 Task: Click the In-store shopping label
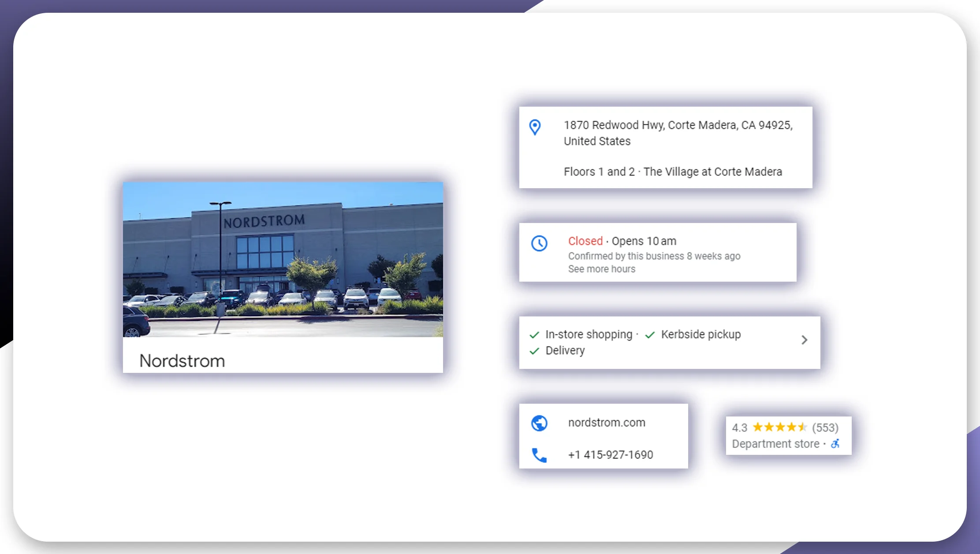point(589,335)
